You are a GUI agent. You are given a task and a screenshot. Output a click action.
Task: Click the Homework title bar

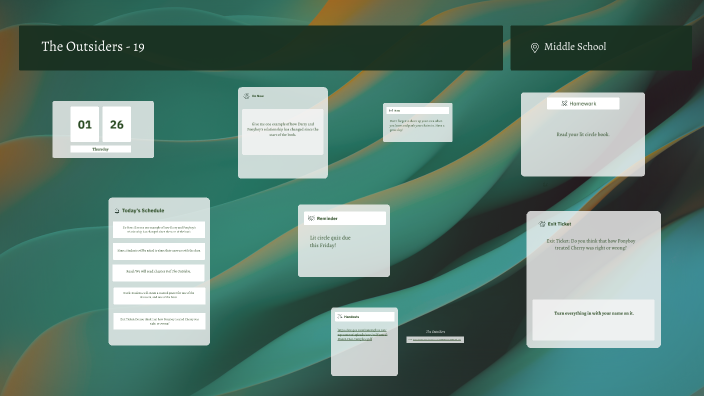pyautogui.click(x=583, y=104)
